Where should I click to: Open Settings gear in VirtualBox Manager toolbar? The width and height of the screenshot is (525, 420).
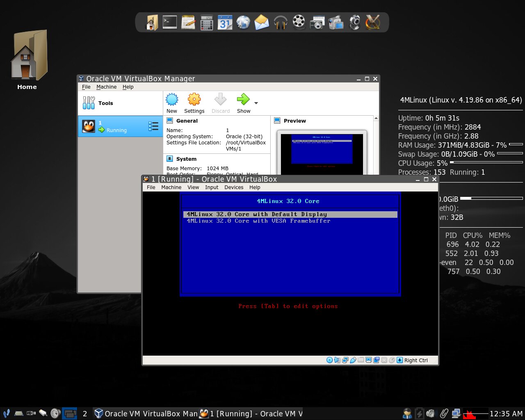(x=194, y=103)
